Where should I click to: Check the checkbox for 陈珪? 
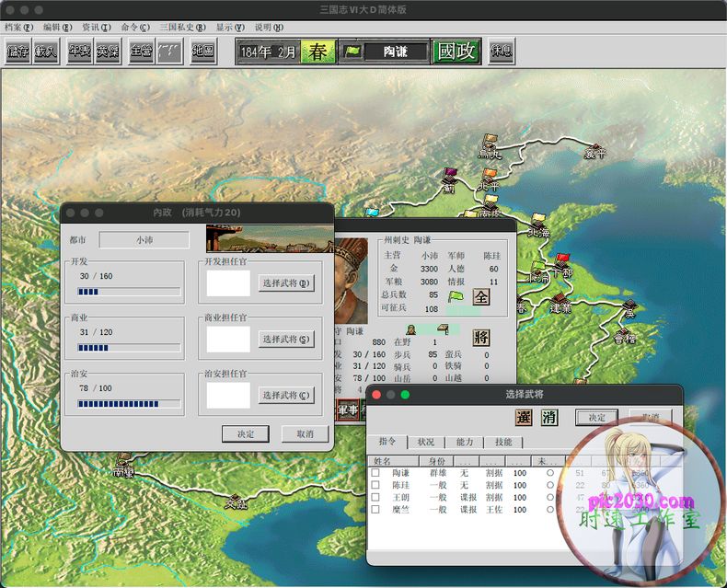375,485
